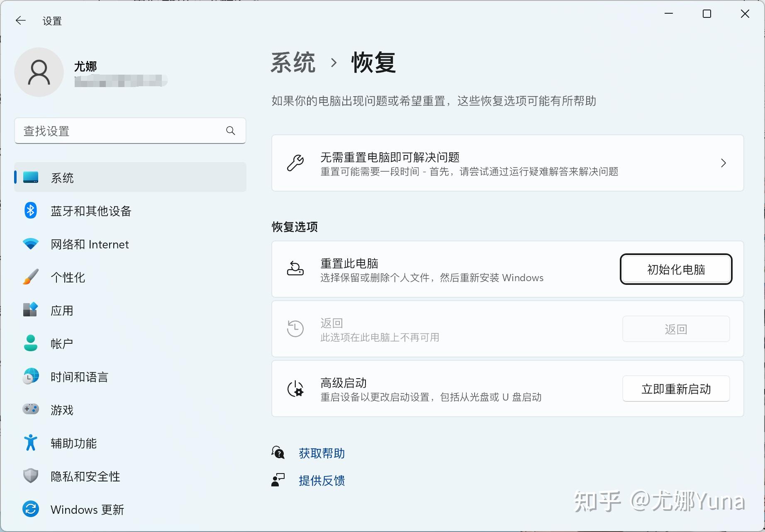Open 游戏 via the game controller icon
This screenshot has width=765, height=532.
tap(30, 410)
